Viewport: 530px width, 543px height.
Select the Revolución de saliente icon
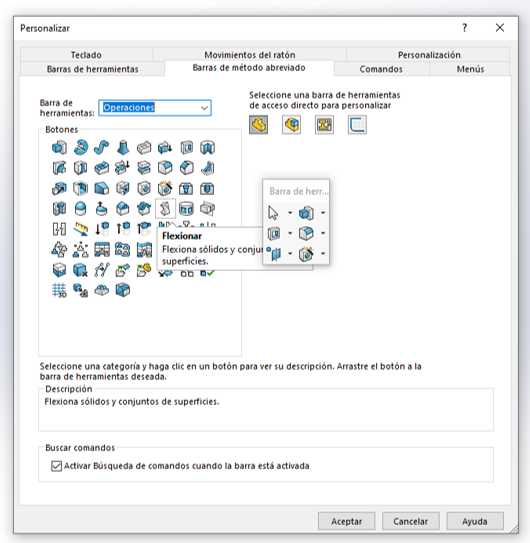click(x=80, y=148)
